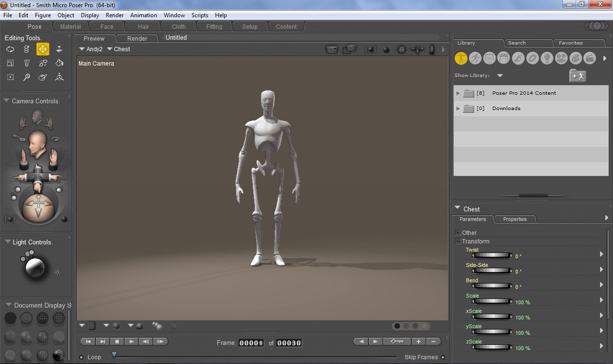613x364 pixels.
Task: Open the Figure menu
Action: click(x=43, y=15)
